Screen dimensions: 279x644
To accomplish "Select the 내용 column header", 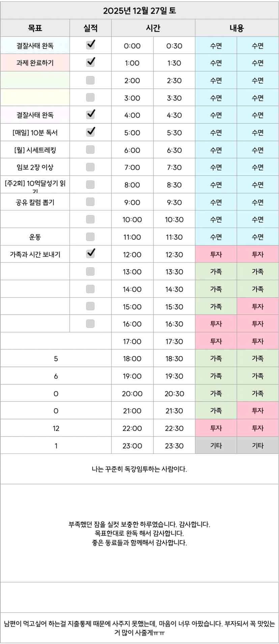I will [236, 28].
